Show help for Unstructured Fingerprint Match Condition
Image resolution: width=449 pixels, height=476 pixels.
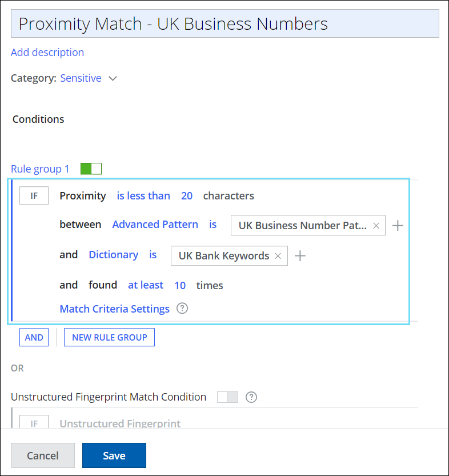[x=250, y=397]
